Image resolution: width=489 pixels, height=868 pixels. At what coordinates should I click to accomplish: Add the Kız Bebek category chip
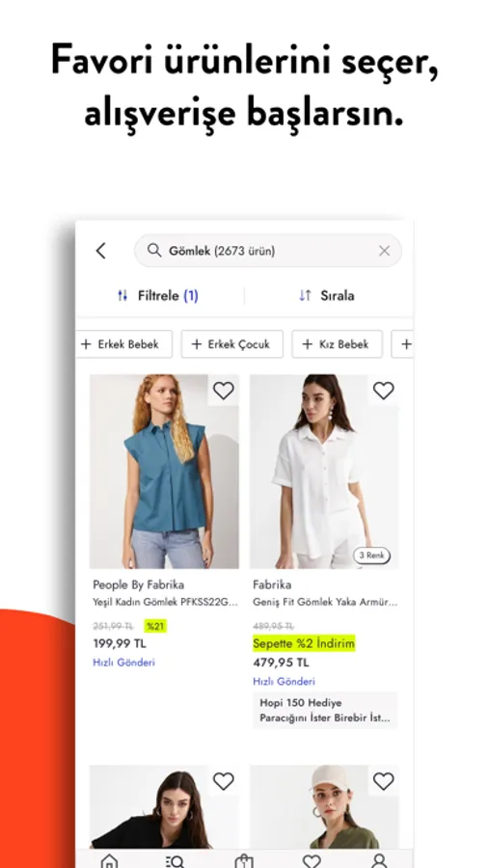(x=338, y=344)
